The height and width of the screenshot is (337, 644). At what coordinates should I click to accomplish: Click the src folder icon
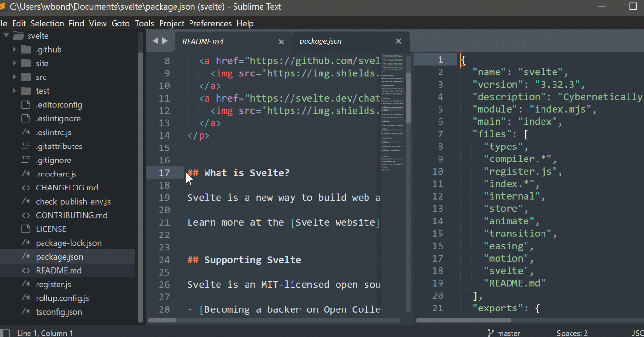(x=26, y=77)
